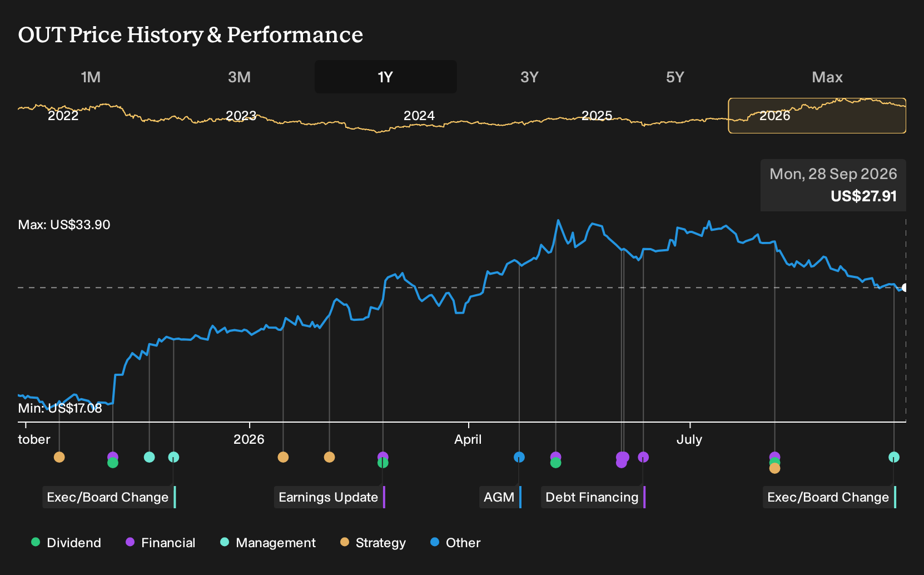Image resolution: width=924 pixels, height=575 pixels.
Task: Open the Earnings Update event label
Action: coord(330,497)
